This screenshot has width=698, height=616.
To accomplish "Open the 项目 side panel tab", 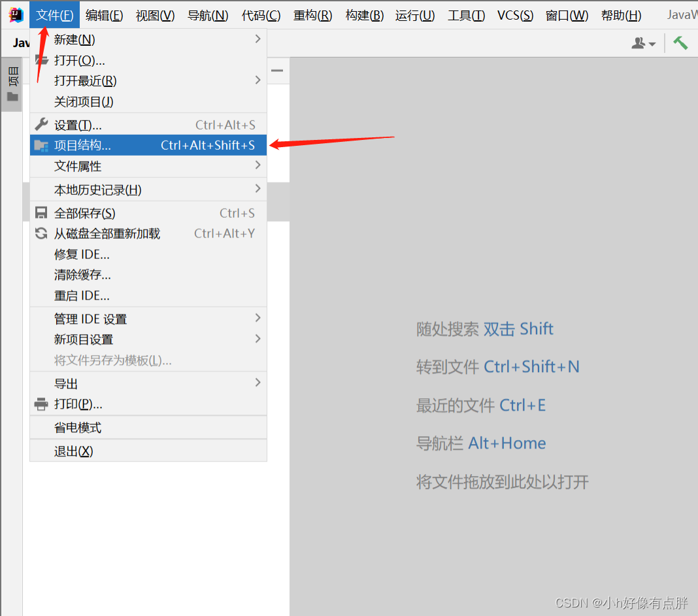I will click(x=12, y=84).
